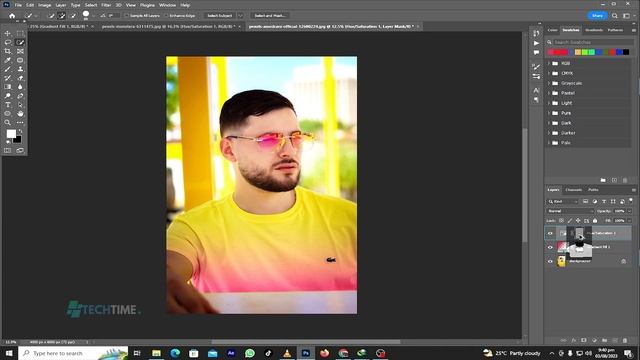Viewport: 640px width, 360px height.
Task: Switch to the Paths tab
Action: [x=593, y=190]
